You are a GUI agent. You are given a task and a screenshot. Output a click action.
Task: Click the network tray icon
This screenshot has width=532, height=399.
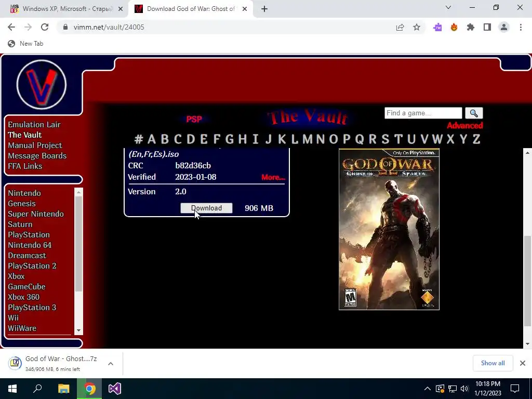click(x=453, y=389)
